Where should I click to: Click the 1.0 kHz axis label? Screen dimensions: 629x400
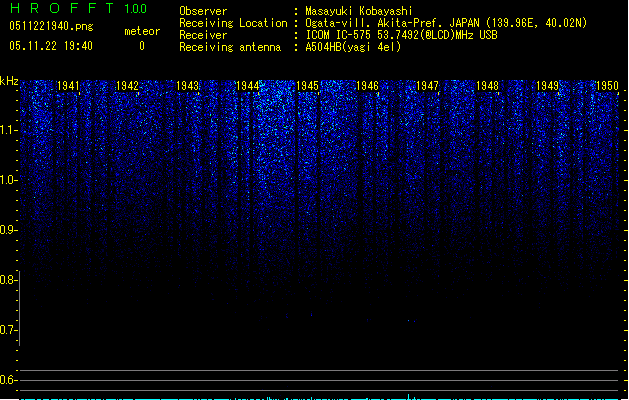coord(8,180)
